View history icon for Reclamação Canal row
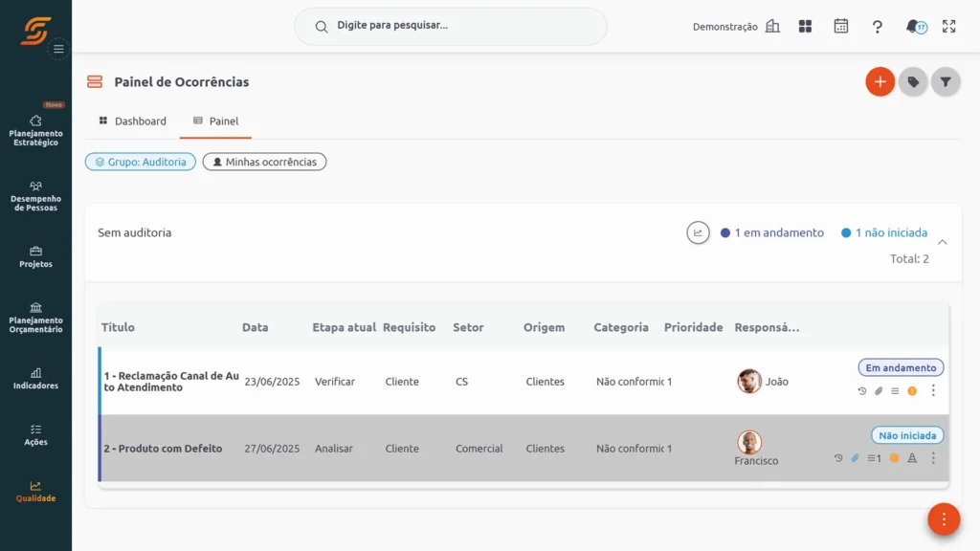The image size is (980, 551). 862,391
